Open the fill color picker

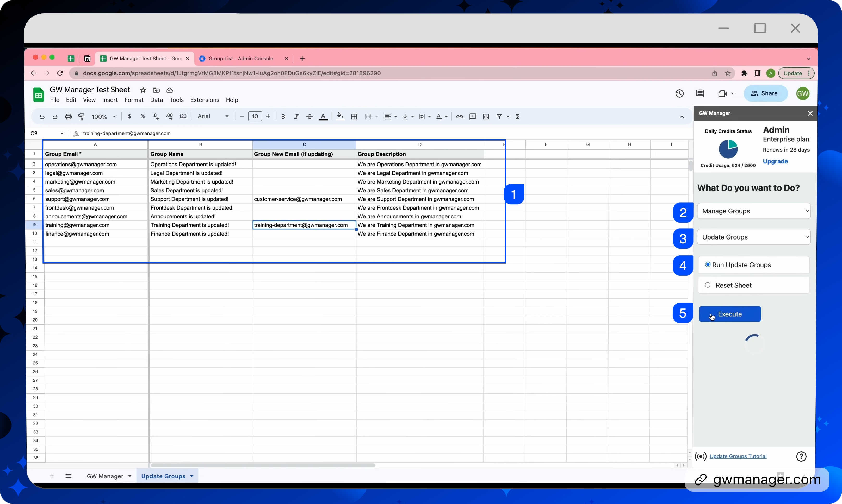340,116
